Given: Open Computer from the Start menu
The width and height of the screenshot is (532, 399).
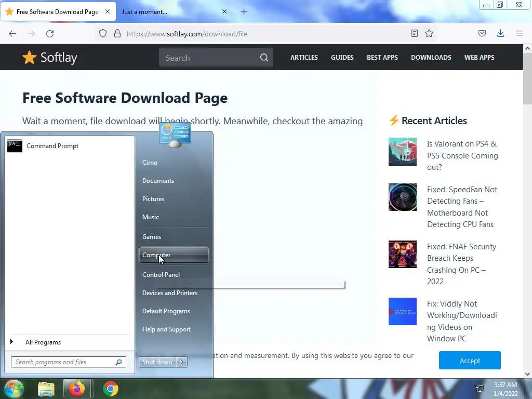Looking at the screenshot, I should 174,255.
